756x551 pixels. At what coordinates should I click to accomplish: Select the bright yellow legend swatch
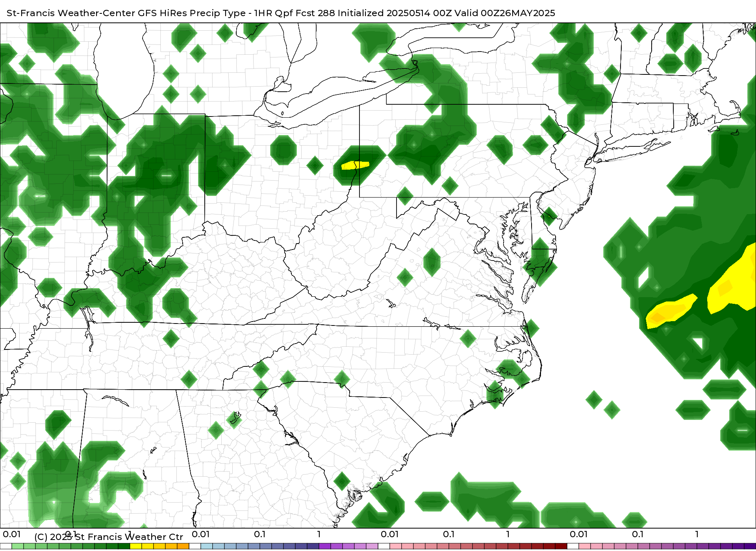click(136, 546)
